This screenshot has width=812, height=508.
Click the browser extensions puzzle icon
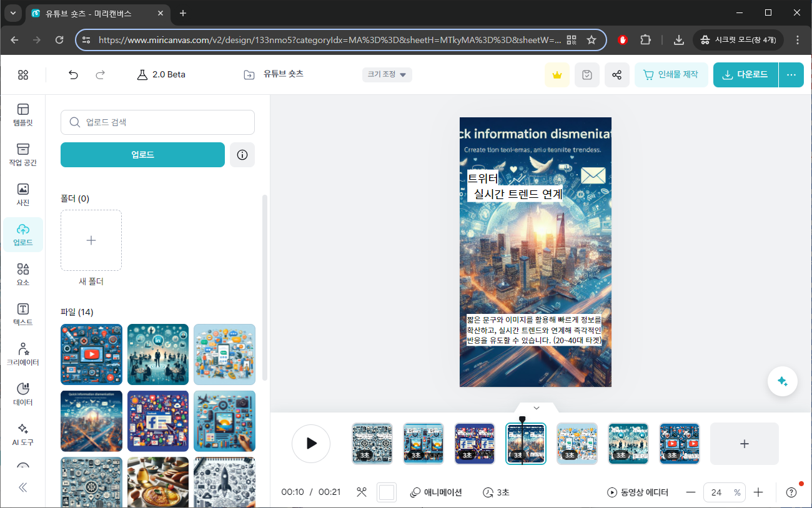coord(646,40)
